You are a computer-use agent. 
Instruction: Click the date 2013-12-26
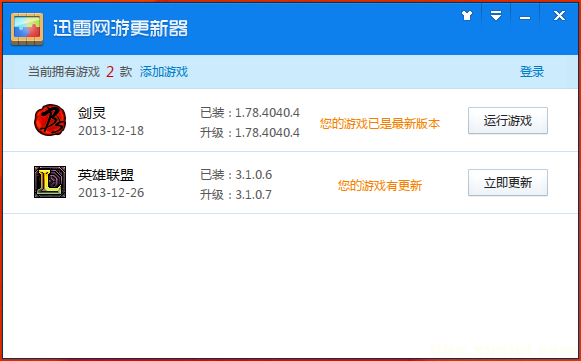(x=111, y=193)
